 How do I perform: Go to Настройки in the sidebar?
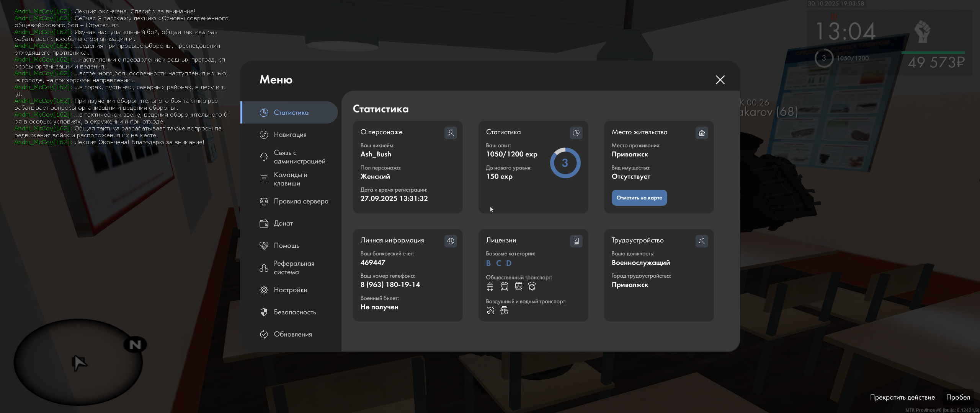tap(290, 290)
